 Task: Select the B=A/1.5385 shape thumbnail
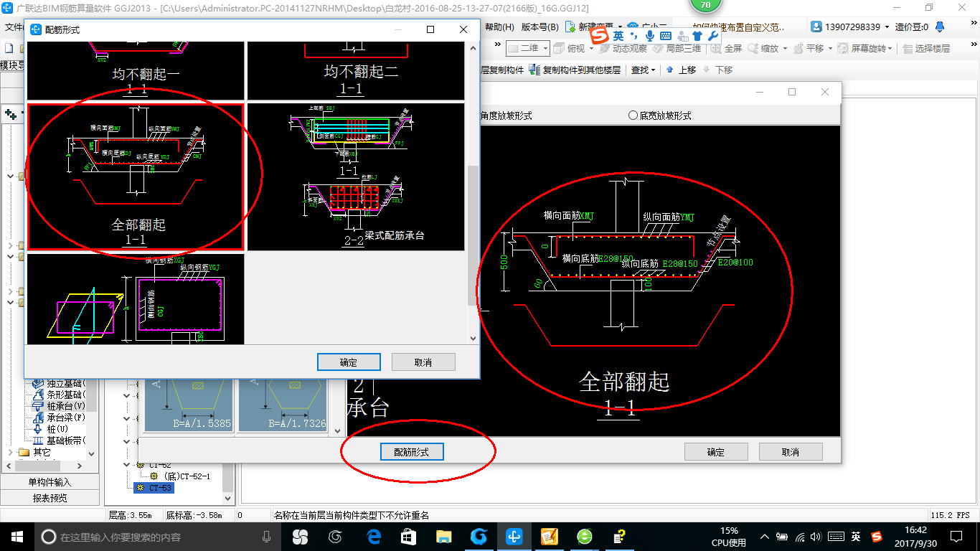pyautogui.click(x=189, y=405)
